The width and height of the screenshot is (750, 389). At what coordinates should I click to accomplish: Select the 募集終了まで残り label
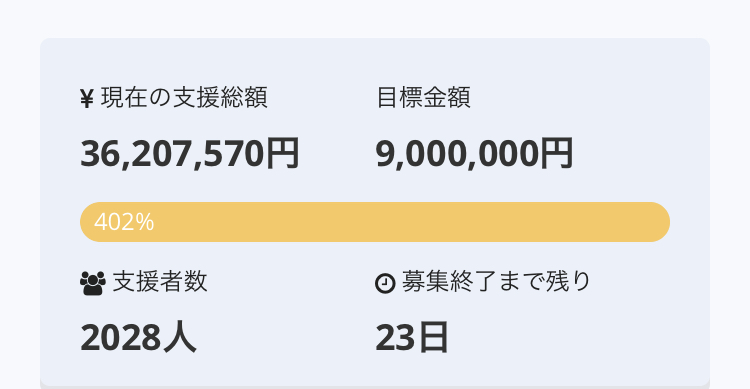point(496,281)
